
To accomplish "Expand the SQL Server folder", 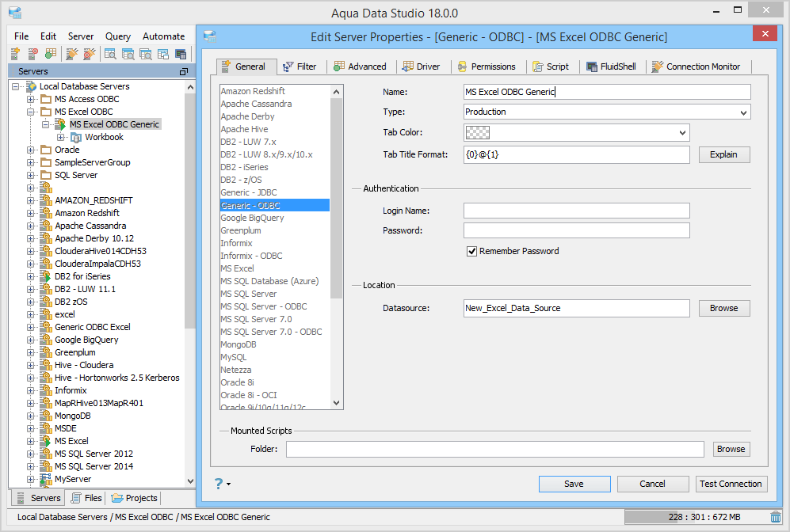I will pyautogui.click(x=31, y=175).
